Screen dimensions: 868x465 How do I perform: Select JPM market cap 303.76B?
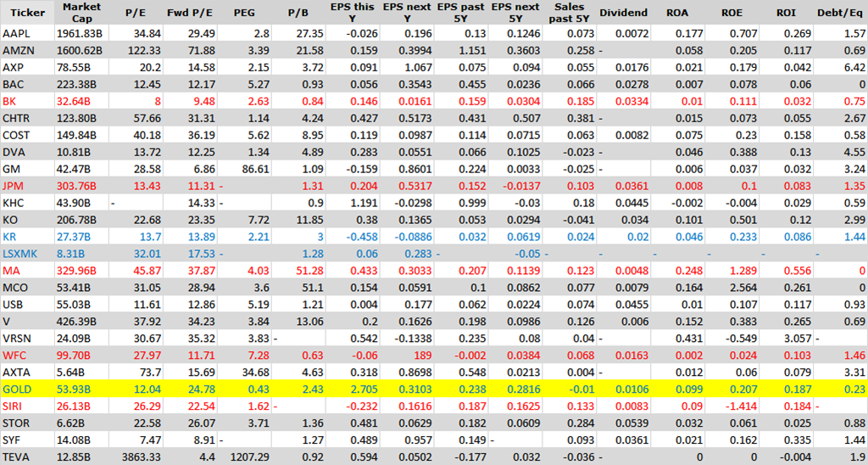(x=76, y=186)
